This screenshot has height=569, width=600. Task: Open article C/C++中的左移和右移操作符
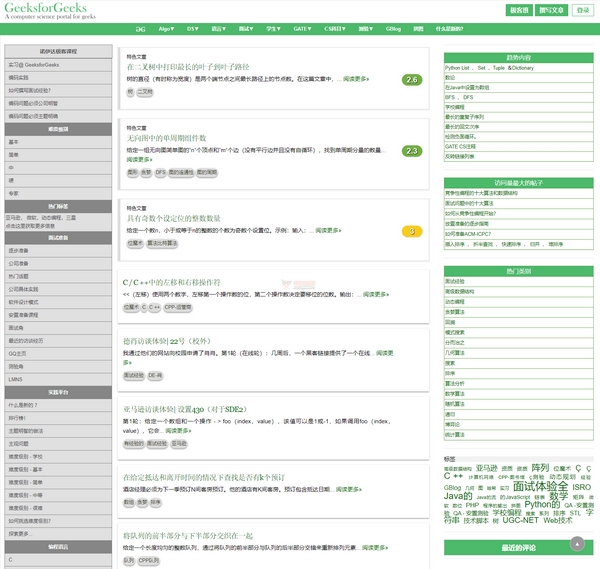(x=171, y=282)
